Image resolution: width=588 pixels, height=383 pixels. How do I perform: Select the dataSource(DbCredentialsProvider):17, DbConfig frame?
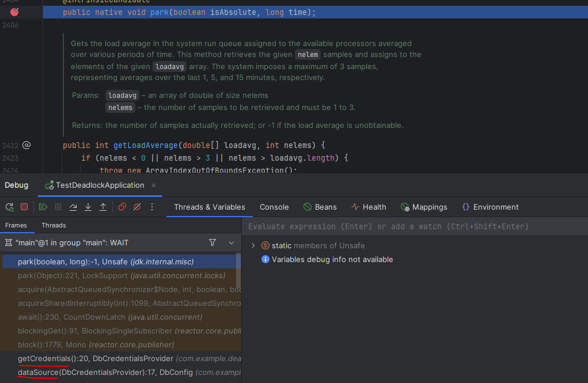point(121,373)
